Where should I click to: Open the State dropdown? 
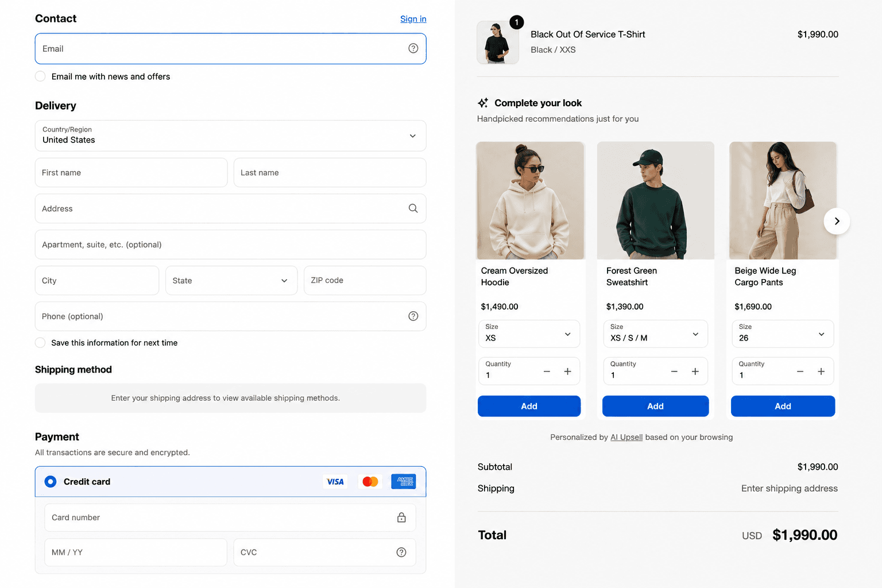click(x=231, y=280)
